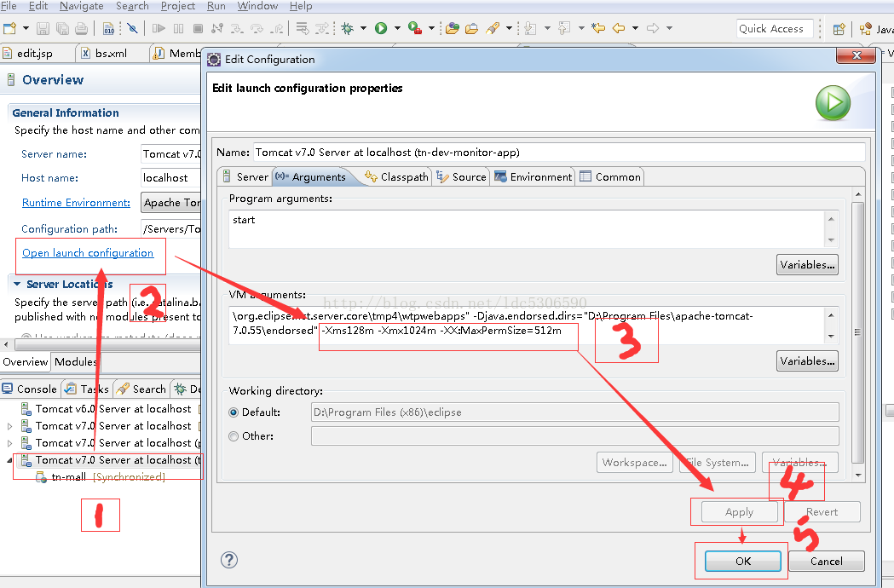
Task: Switch to the Classpath tab
Action: point(397,176)
